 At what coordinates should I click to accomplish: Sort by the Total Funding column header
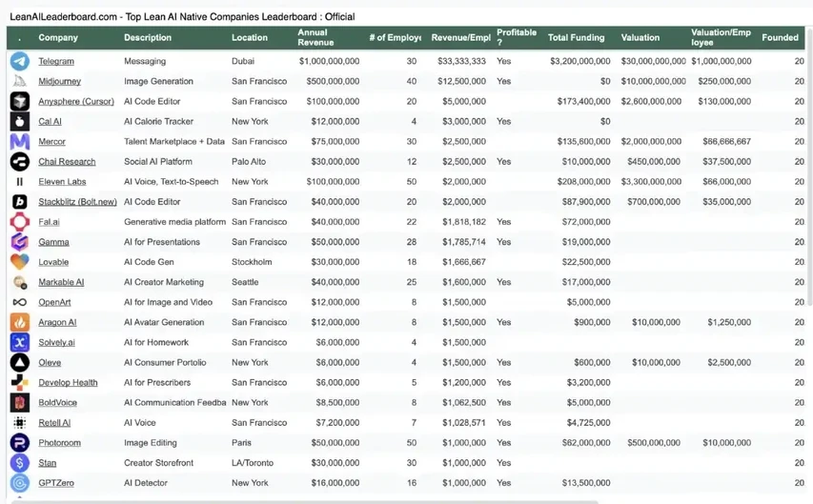tap(576, 37)
